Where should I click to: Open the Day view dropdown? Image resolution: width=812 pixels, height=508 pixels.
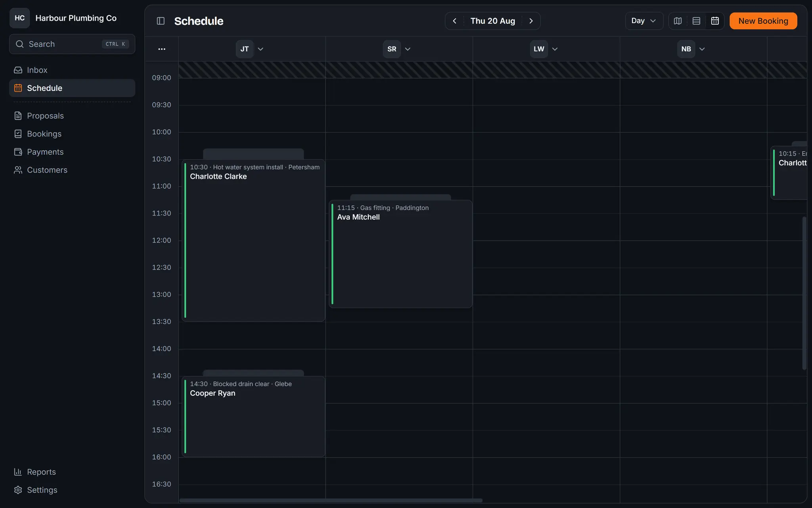(x=644, y=21)
